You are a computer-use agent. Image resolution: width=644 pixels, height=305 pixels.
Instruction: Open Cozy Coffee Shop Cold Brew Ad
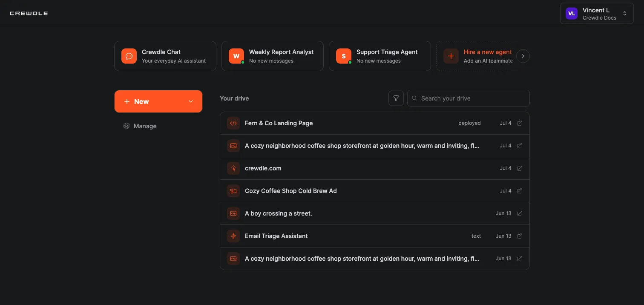[x=375, y=191]
